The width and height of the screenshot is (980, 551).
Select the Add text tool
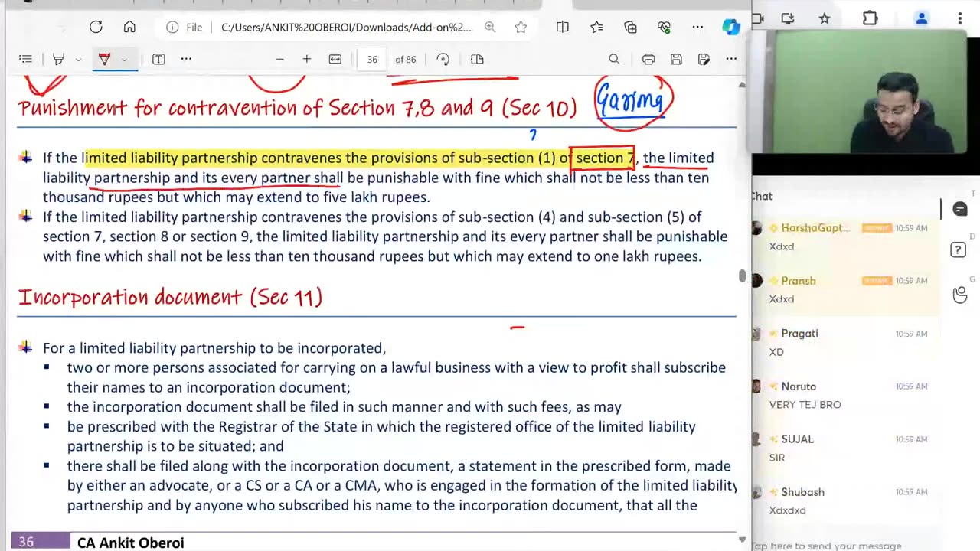158,59
